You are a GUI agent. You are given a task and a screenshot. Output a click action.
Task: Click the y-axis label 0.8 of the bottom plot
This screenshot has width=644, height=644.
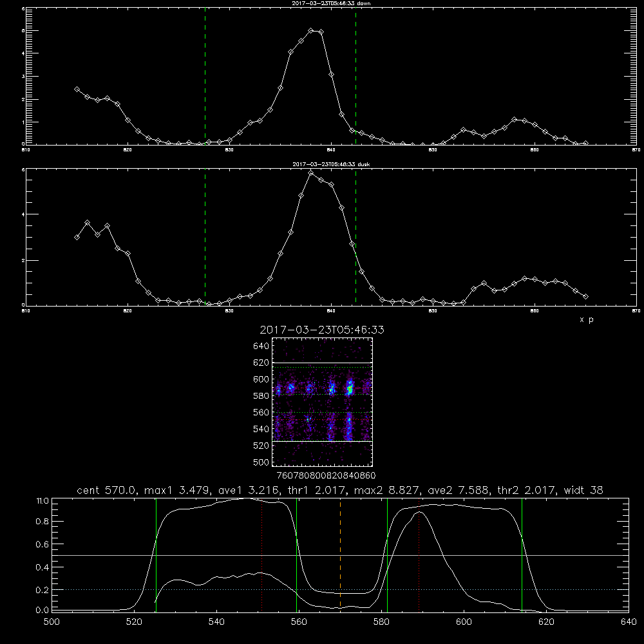coord(43,521)
